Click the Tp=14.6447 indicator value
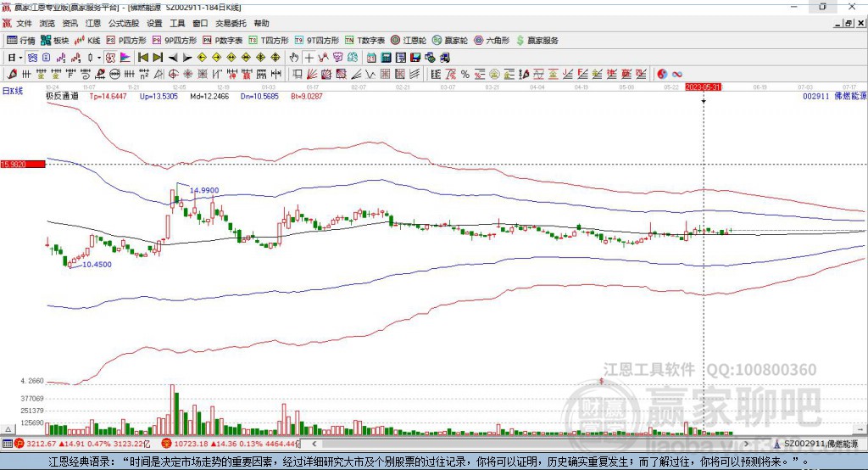This screenshot has width=868, height=470. pyautogui.click(x=108, y=96)
